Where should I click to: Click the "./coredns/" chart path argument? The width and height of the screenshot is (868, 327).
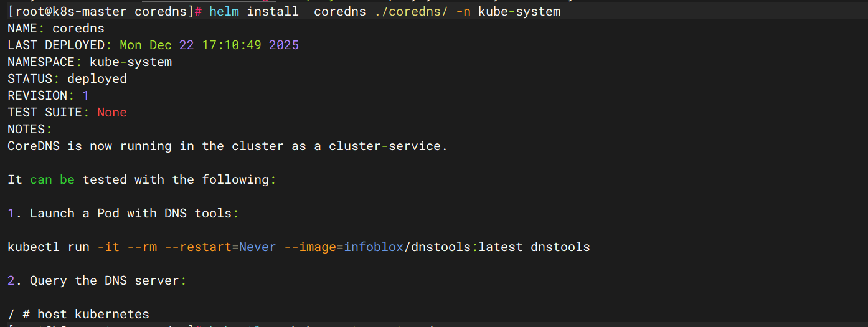(x=410, y=12)
